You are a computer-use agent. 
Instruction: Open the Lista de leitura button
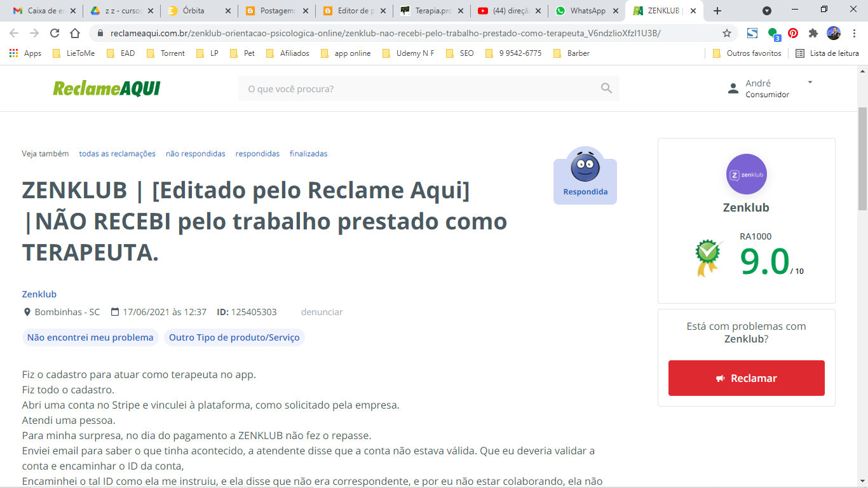[827, 53]
